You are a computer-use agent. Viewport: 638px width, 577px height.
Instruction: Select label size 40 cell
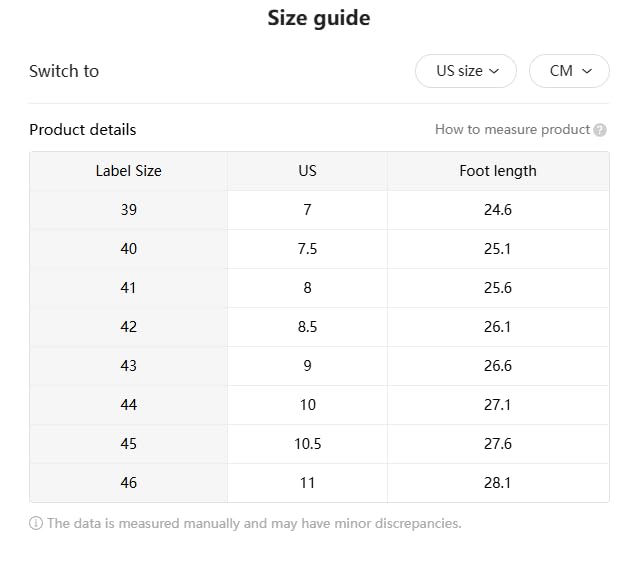(128, 249)
